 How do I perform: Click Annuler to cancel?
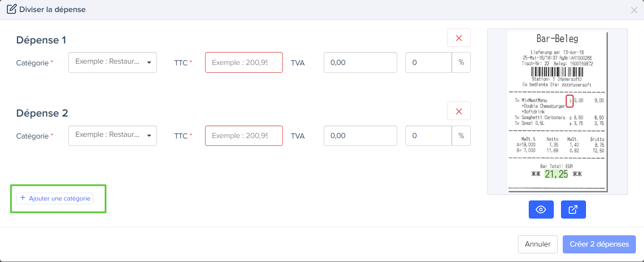[x=537, y=244]
